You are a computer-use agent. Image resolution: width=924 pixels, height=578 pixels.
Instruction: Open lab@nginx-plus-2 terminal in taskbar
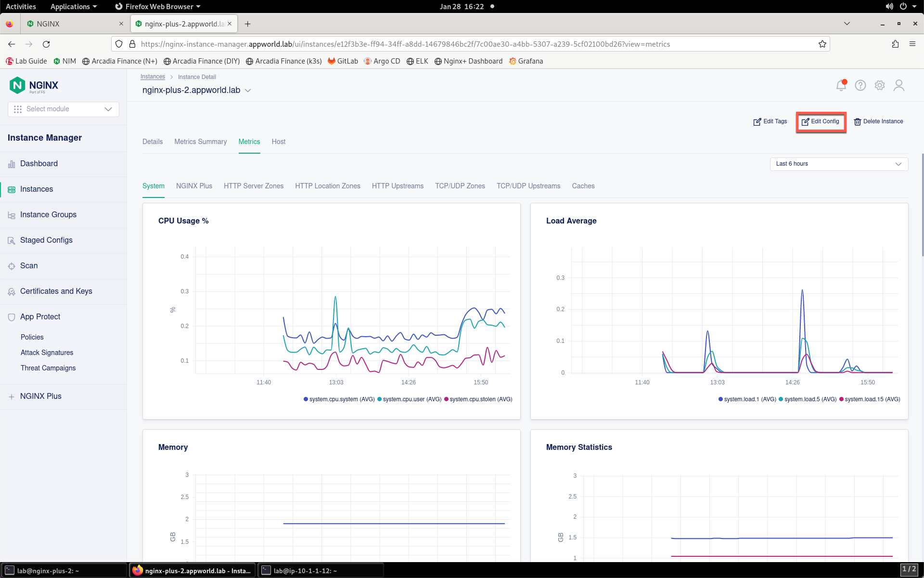point(64,571)
